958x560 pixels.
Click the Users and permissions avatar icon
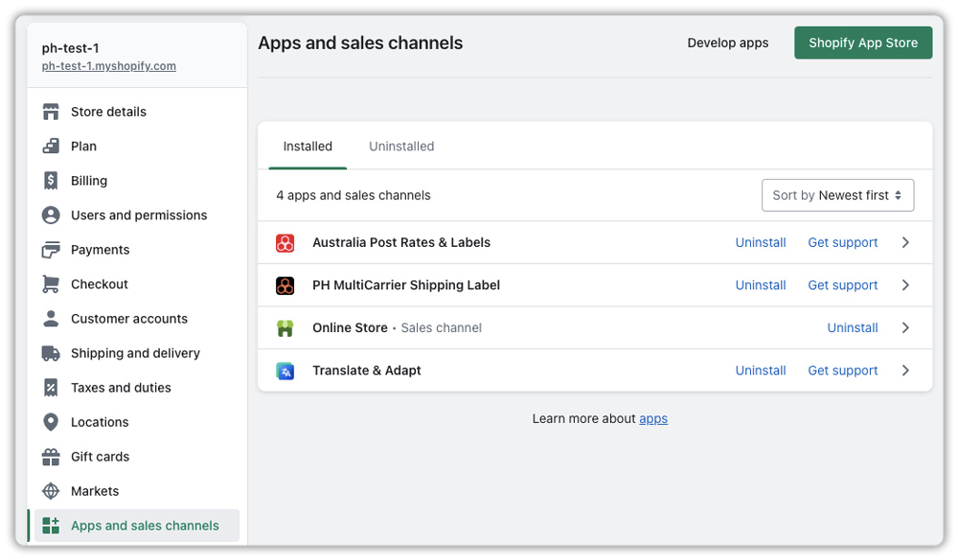(51, 215)
